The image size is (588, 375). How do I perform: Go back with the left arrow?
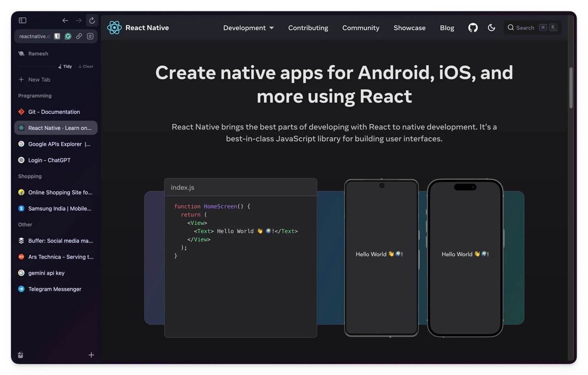click(65, 20)
